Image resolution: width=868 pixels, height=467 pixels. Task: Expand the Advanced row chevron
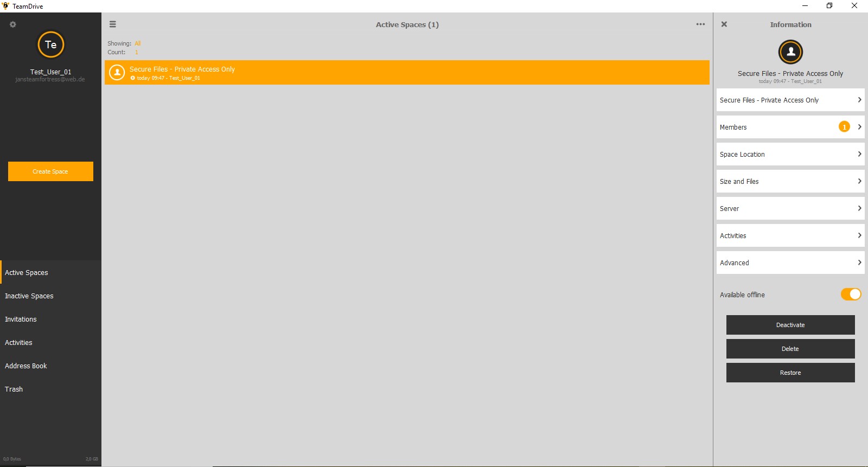859,263
